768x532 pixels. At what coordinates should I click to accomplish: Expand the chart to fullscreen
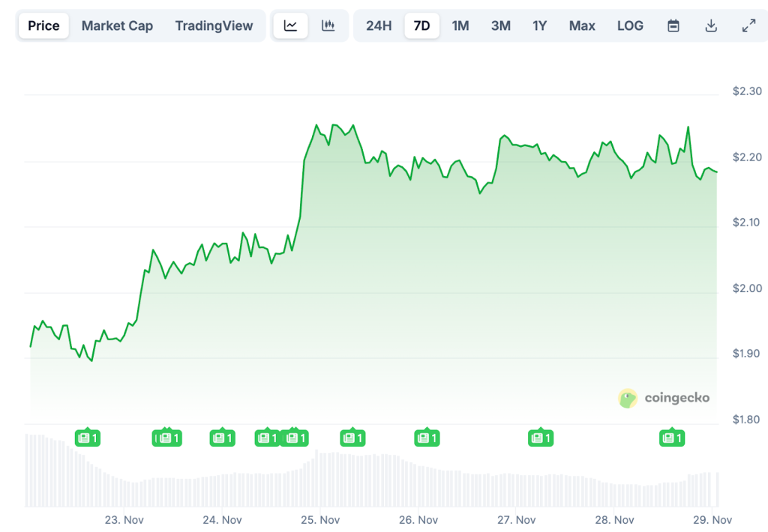tap(748, 25)
